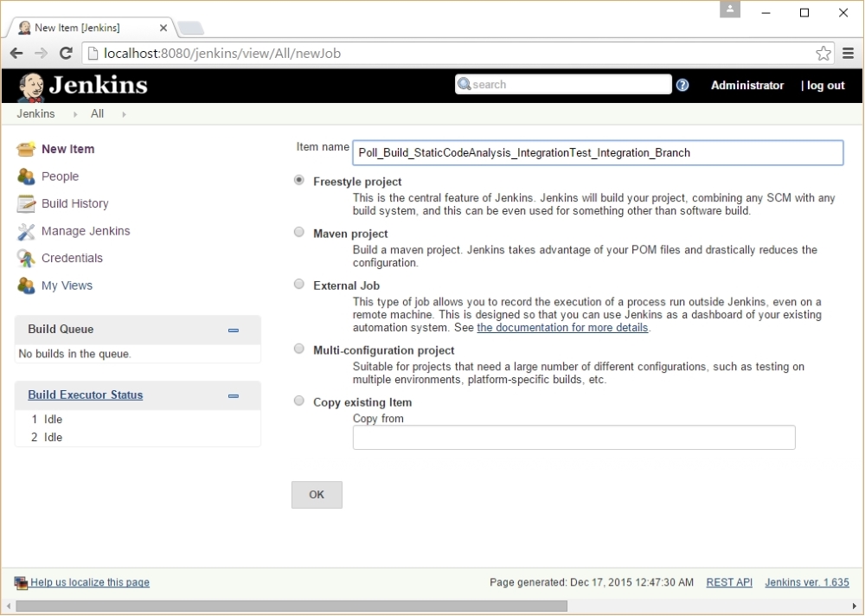Click the log out link

(825, 86)
